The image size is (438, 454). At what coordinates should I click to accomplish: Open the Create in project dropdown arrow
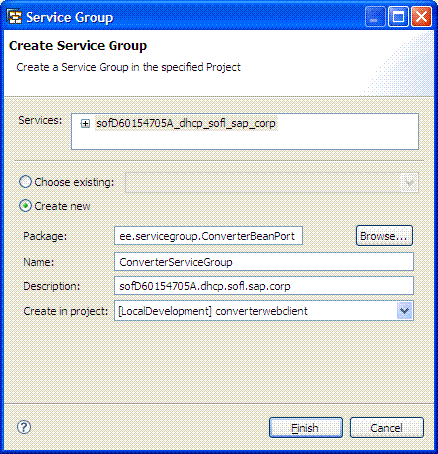404,311
